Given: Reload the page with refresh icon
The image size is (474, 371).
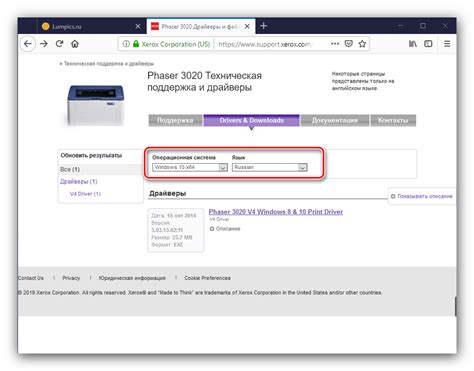Looking at the screenshot, I should [59, 44].
